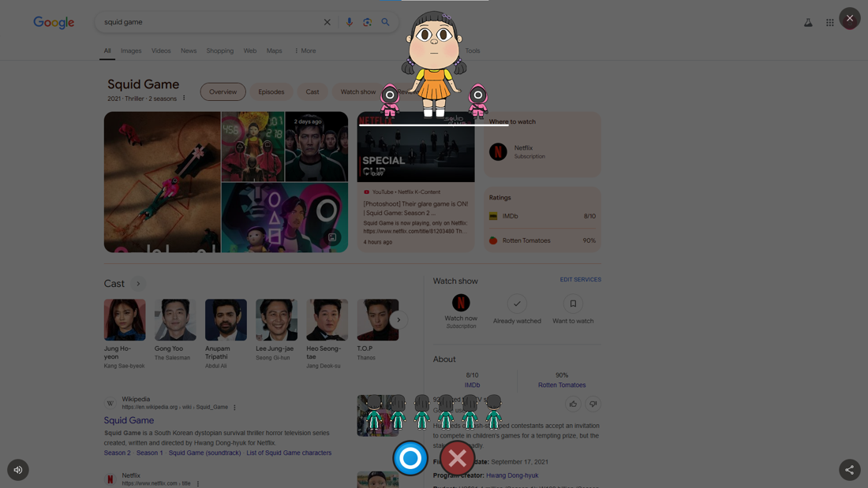Viewport: 868px width, 488px height.
Task: Select the Cast chip
Action: (x=312, y=92)
